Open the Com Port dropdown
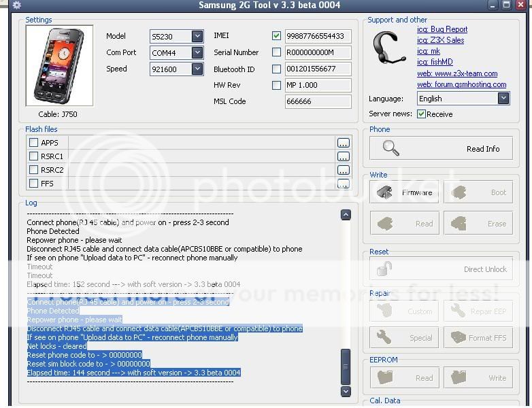The image size is (532, 408). (x=197, y=52)
